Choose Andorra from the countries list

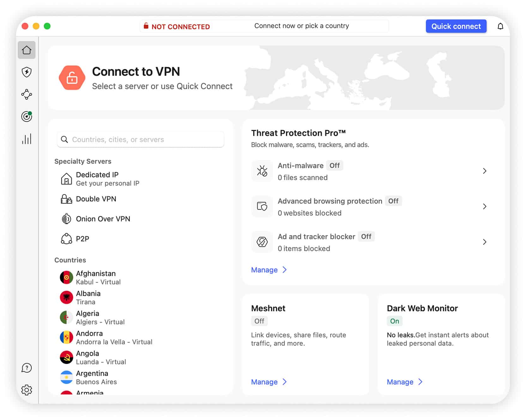point(141,338)
